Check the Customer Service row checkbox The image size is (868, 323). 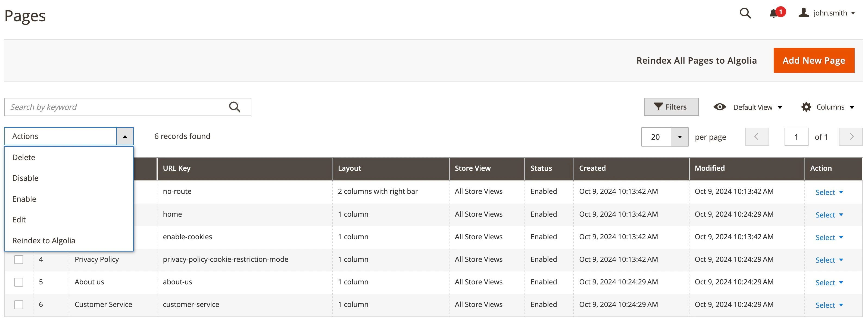click(x=18, y=305)
